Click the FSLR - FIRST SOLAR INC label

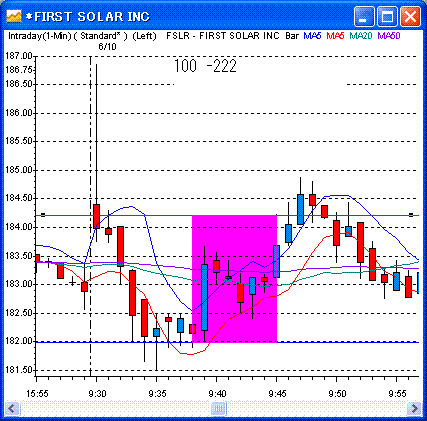[x=223, y=36]
